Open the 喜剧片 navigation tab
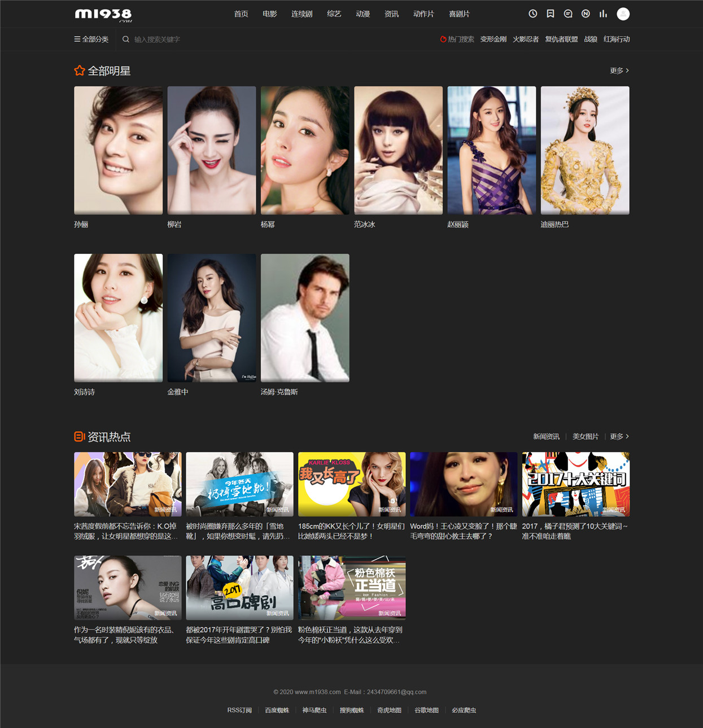The image size is (703, 728). point(459,14)
